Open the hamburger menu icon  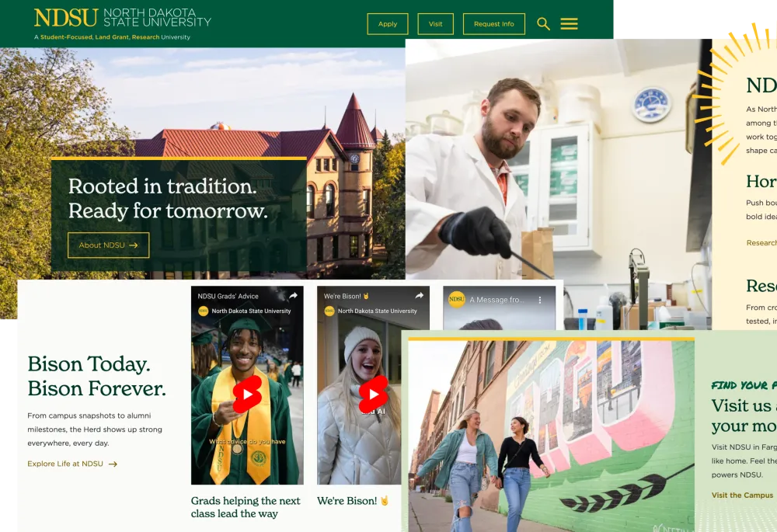[x=569, y=24]
